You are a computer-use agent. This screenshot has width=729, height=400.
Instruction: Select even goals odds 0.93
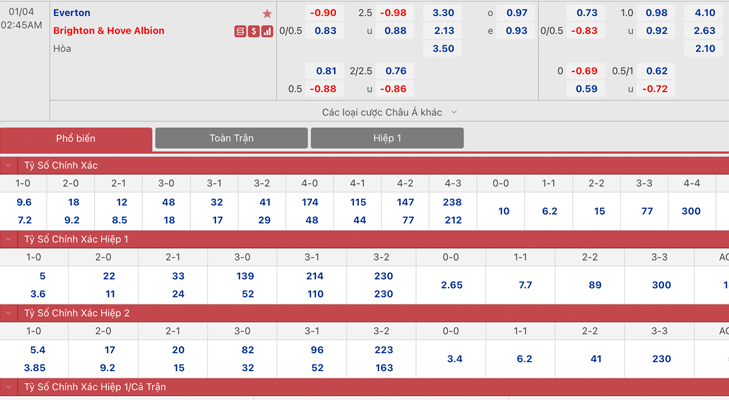coord(516,31)
